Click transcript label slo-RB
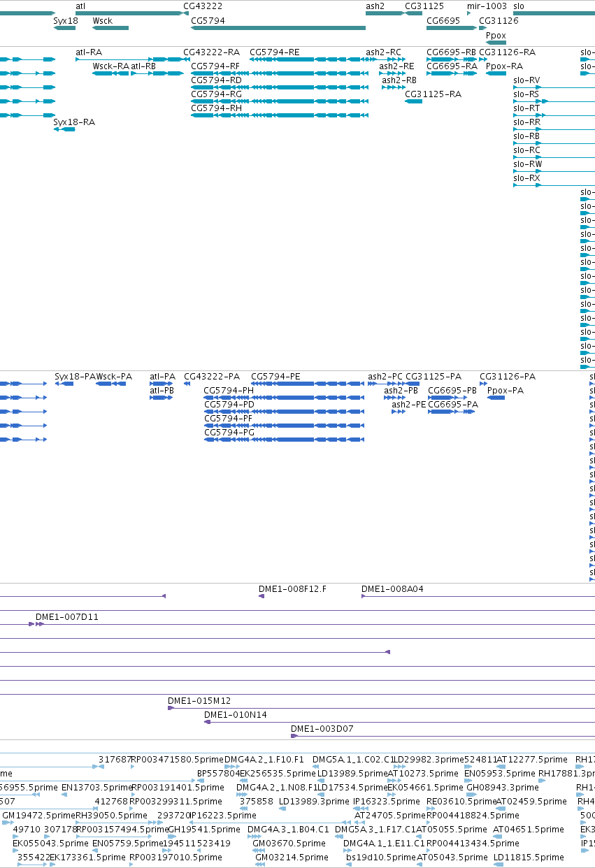Image resolution: width=595 pixels, height=868 pixels. pos(526,136)
